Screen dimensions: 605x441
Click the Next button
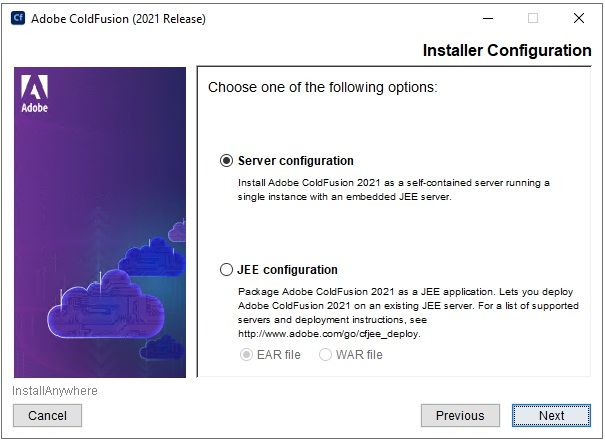coord(551,416)
